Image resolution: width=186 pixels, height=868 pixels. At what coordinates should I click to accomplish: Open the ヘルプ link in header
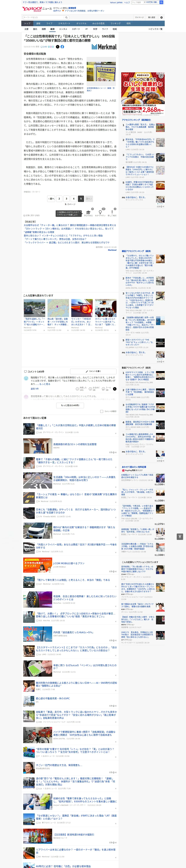(x=127, y=2)
